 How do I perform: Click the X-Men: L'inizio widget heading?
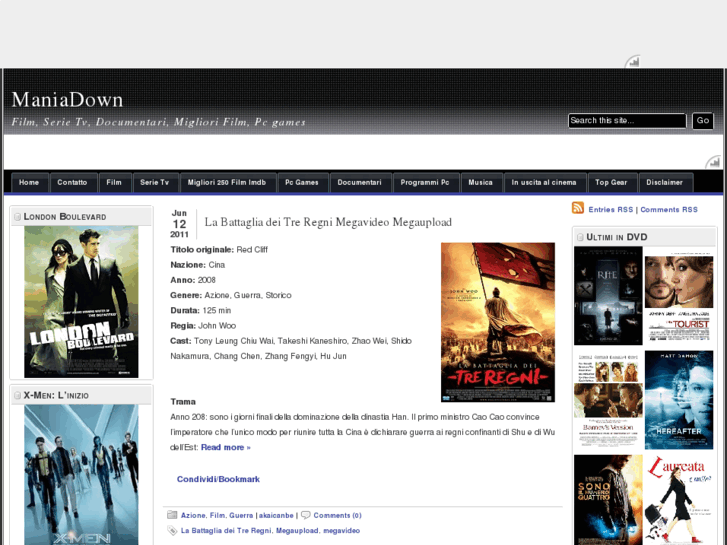(x=56, y=395)
